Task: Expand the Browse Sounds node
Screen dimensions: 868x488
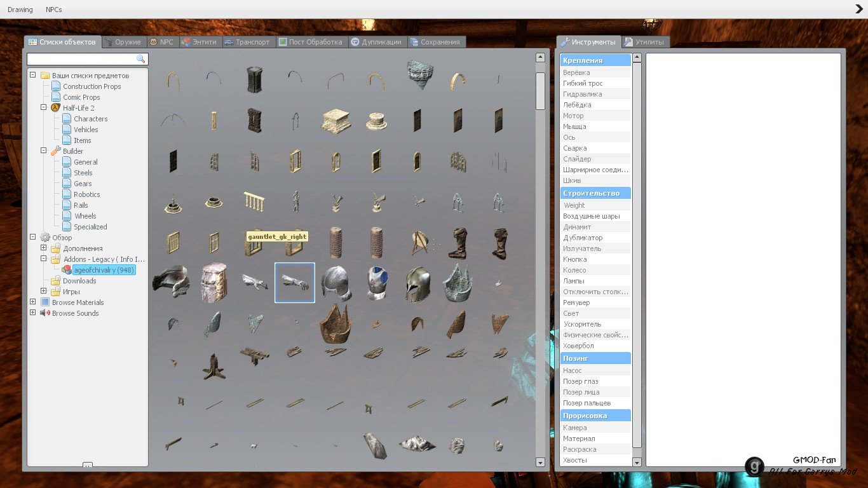Action: 33,313
